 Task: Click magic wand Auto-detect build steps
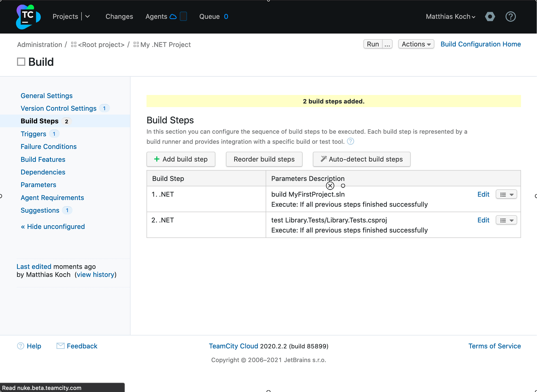click(361, 159)
